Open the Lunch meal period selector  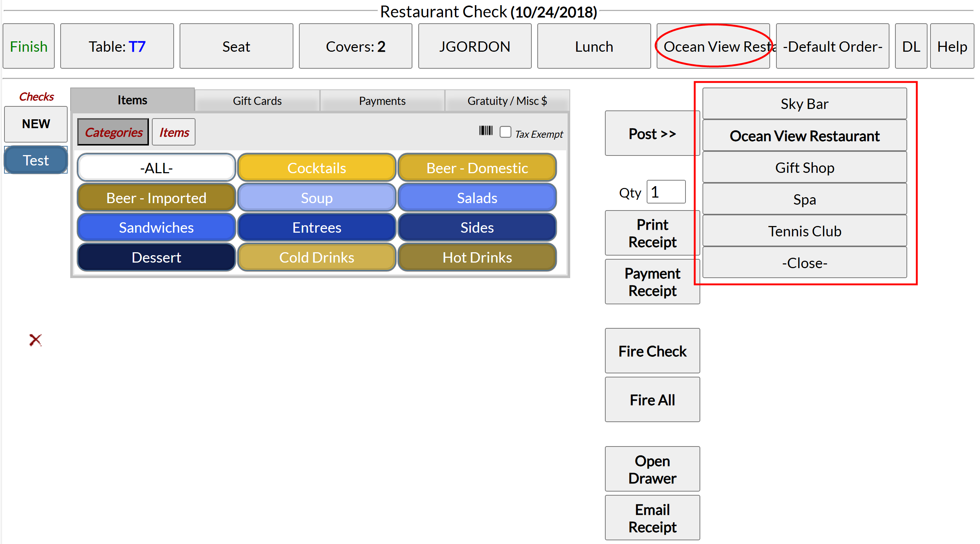pyautogui.click(x=594, y=47)
